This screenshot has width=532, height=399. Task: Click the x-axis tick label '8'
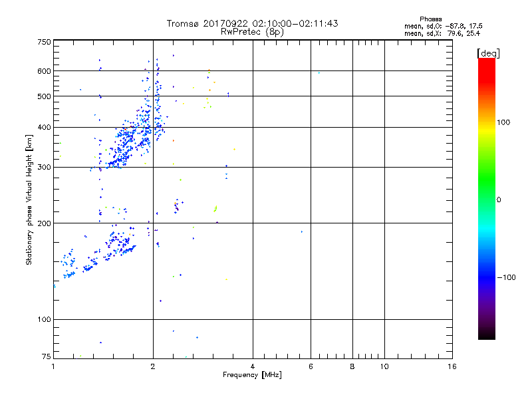pos(352,366)
